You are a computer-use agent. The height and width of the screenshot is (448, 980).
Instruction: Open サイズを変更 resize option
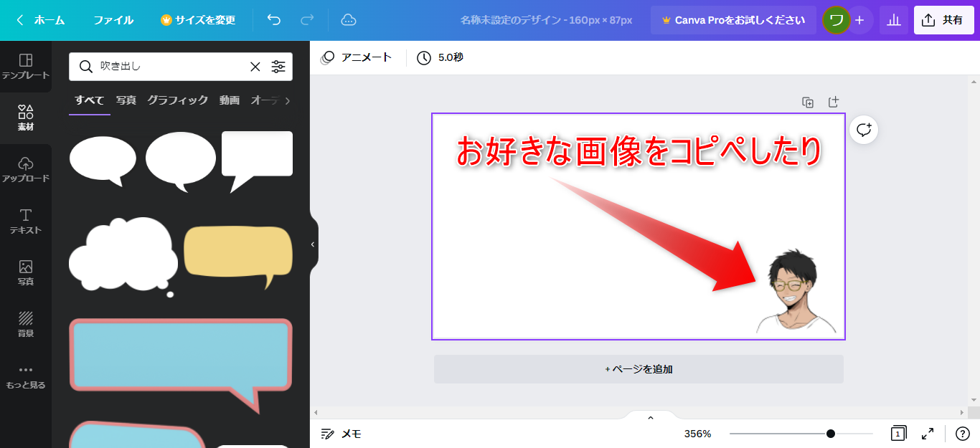pyautogui.click(x=198, y=20)
